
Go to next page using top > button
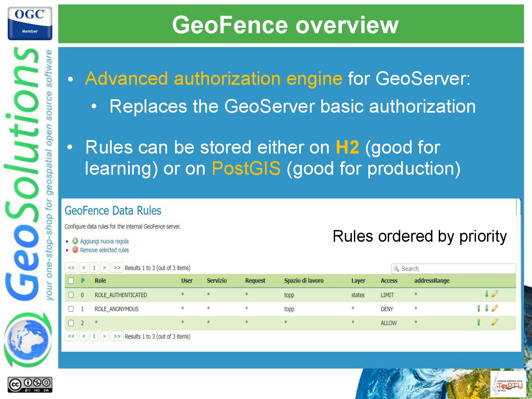tap(105, 268)
